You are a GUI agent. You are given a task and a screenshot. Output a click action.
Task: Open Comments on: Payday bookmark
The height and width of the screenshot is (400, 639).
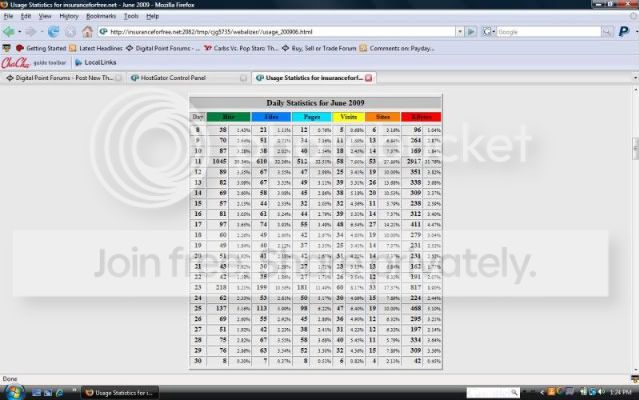[397, 48]
